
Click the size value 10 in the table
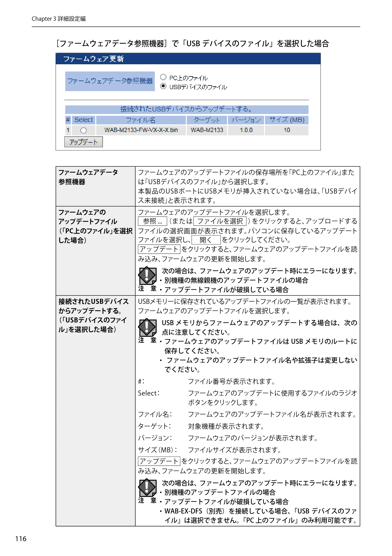[x=287, y=130]
